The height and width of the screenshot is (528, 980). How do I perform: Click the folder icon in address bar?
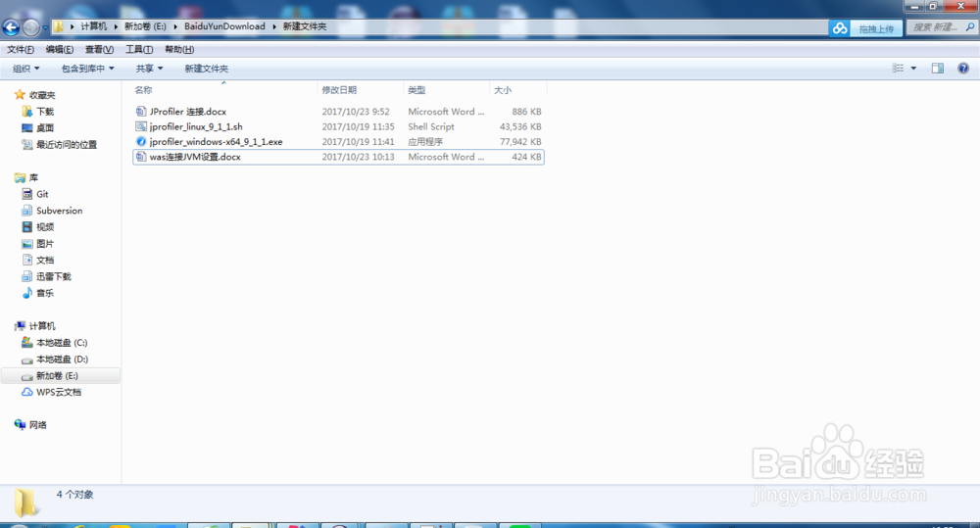click(58, 26)
